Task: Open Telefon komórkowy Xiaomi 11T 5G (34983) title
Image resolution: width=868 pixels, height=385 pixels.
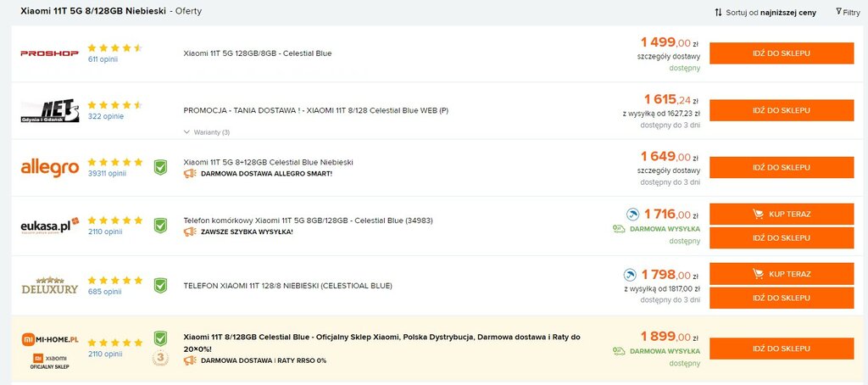Action: [x=308, y=220]
